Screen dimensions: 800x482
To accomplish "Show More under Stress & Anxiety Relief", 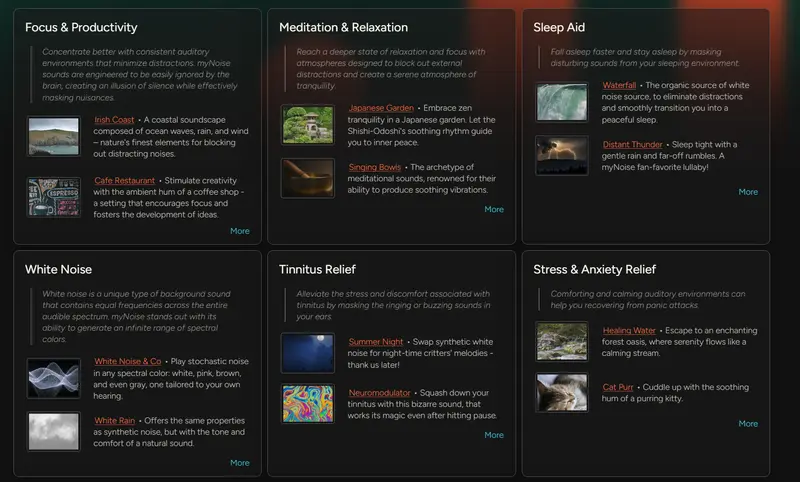I will point(748,424).
